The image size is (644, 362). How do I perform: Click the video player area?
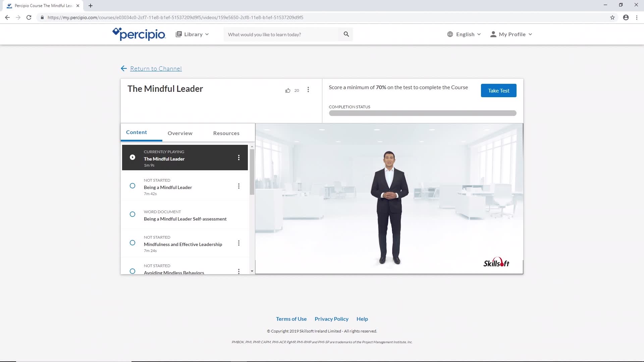click(x=389, y=198)
